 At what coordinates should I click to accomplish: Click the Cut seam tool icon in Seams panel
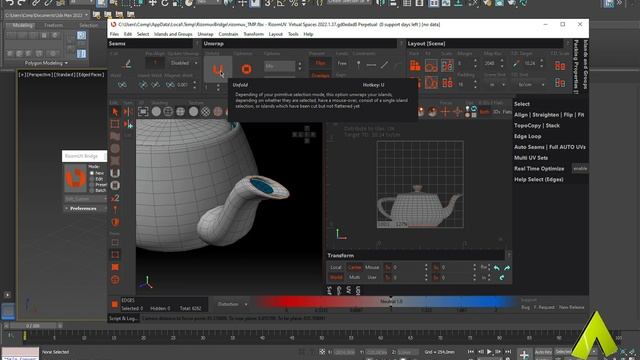(x=127, y=64)
